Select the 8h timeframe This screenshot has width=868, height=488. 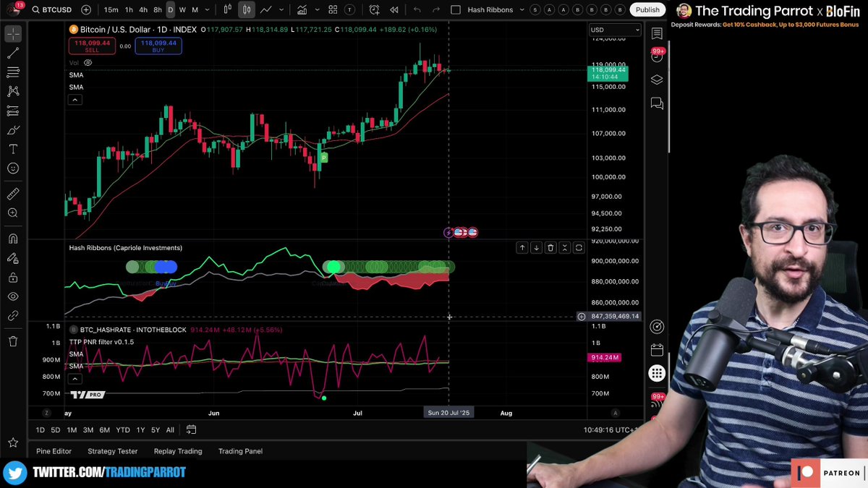(158, 10)
